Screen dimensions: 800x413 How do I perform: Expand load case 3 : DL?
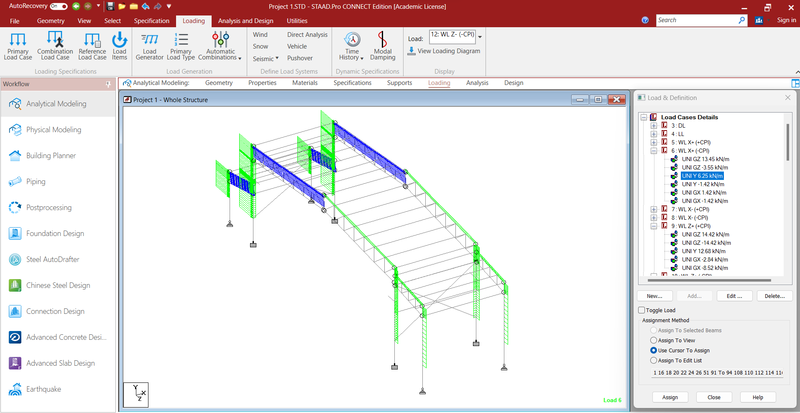[654, 126]
